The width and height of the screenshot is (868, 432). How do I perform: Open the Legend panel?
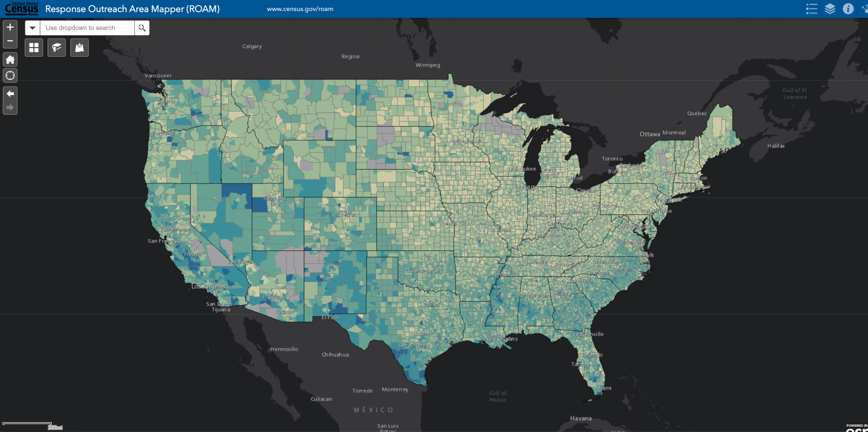click(x=811, y=8)
